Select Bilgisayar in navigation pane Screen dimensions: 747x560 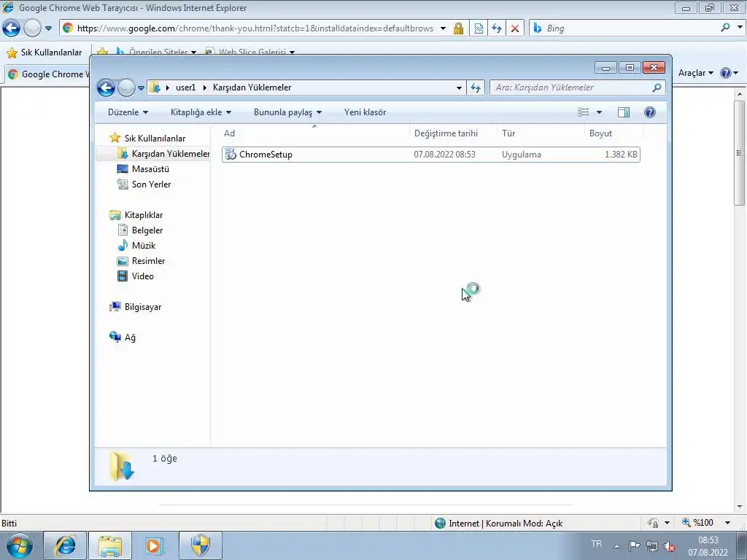pyautogui.click(x=142, y=307)
